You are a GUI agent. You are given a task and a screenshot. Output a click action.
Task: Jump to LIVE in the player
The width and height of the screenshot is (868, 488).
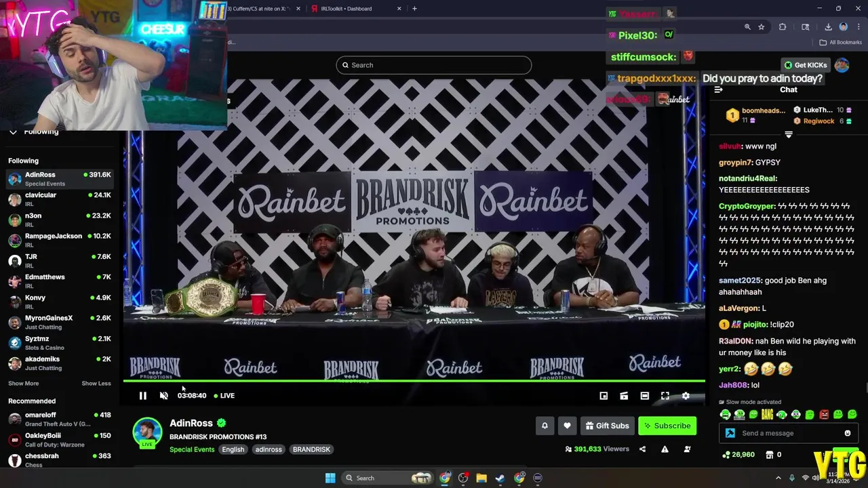pos(224,396)
